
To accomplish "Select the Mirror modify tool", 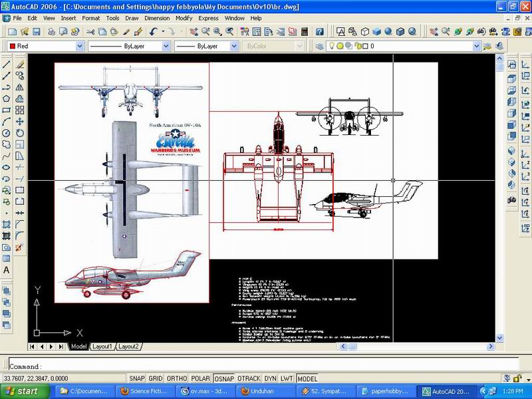I will [x=20, y=87].
